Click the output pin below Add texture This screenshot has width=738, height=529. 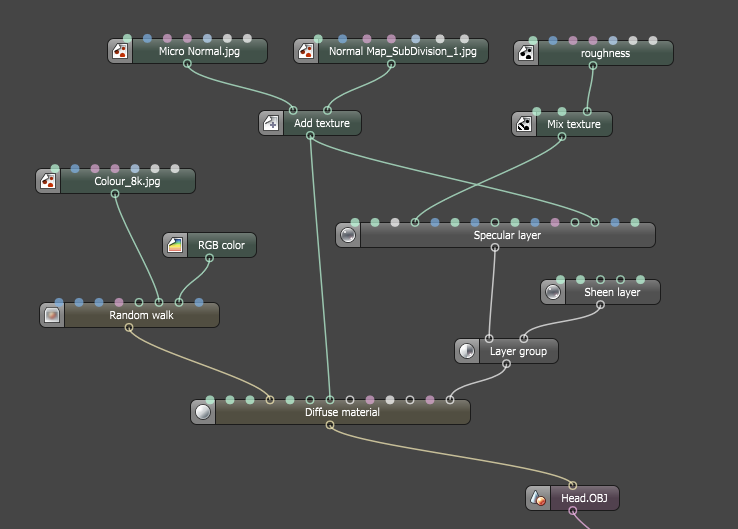[310, 136]
